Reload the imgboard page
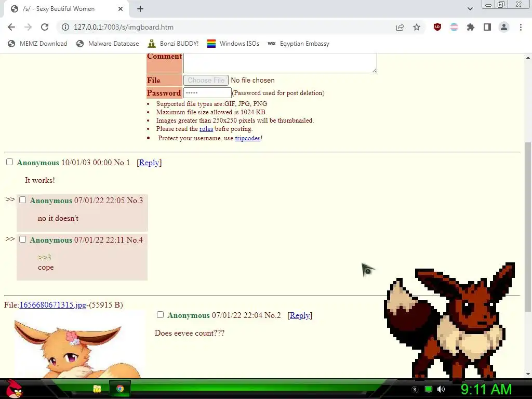532x399 pixels. 45,27
